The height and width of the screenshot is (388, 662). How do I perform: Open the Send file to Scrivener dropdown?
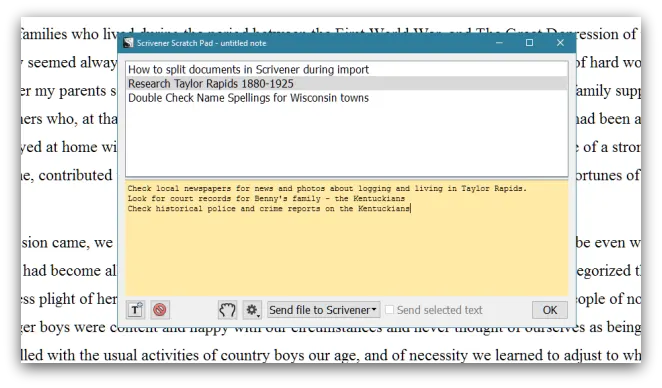(x=323, y=310)
